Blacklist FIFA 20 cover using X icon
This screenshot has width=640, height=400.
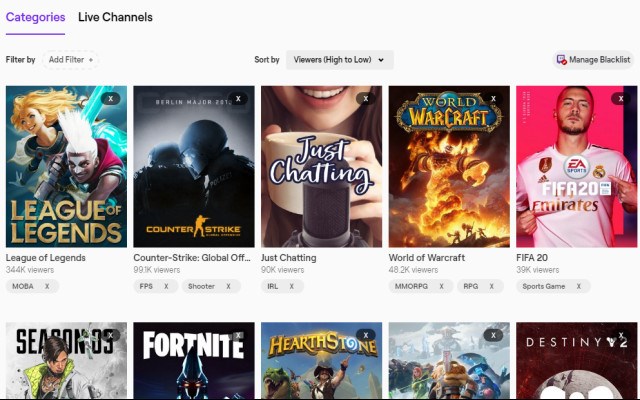coord(621,98)
